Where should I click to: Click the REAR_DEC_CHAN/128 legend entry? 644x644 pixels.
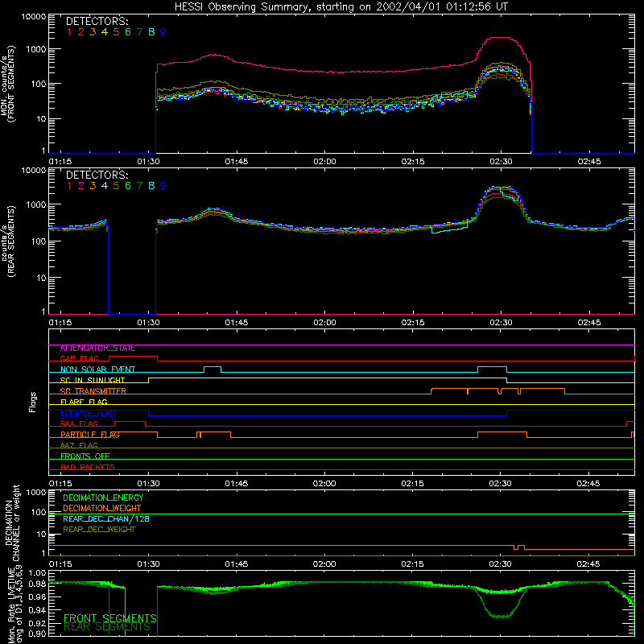pos(106,518)
